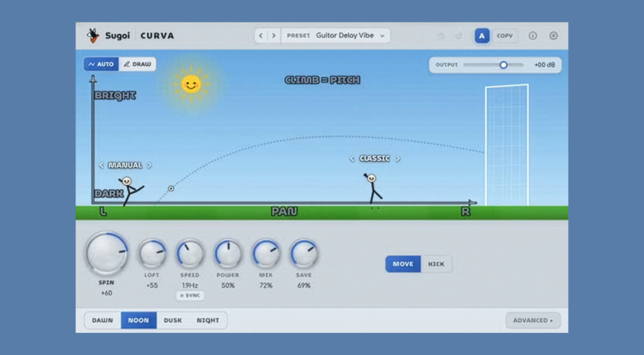Click the BRIGHT axis label
Viewport: 644px width, 355px height.
pos(115,96)
